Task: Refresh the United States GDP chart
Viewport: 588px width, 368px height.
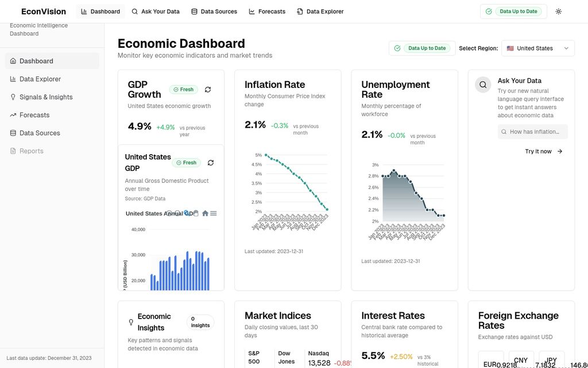Action: 211,163
